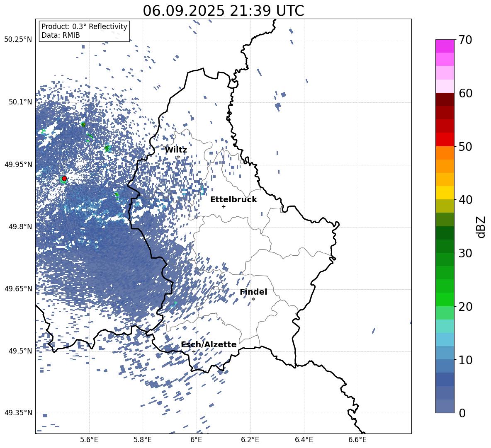Click the colorbar value 50
The width and height of the screenshot is (491, 448).
[x=465, y=146]
